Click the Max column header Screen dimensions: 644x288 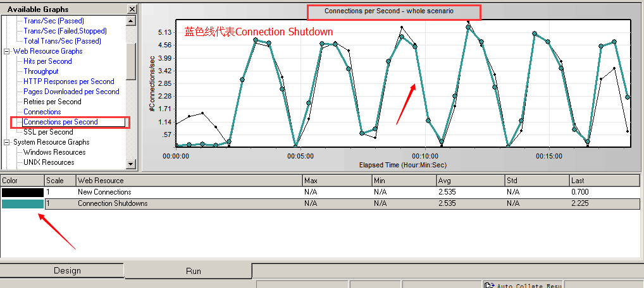[x=337, y=181]
